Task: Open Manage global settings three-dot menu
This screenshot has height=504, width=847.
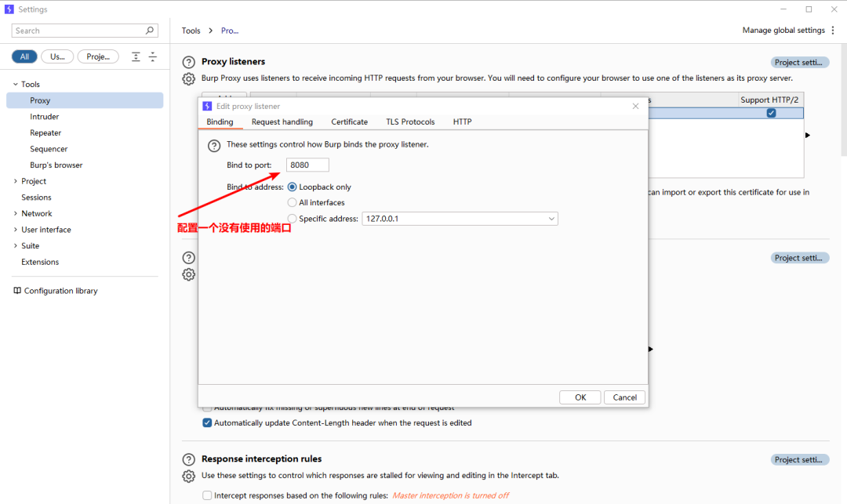Action: (832, 31)
